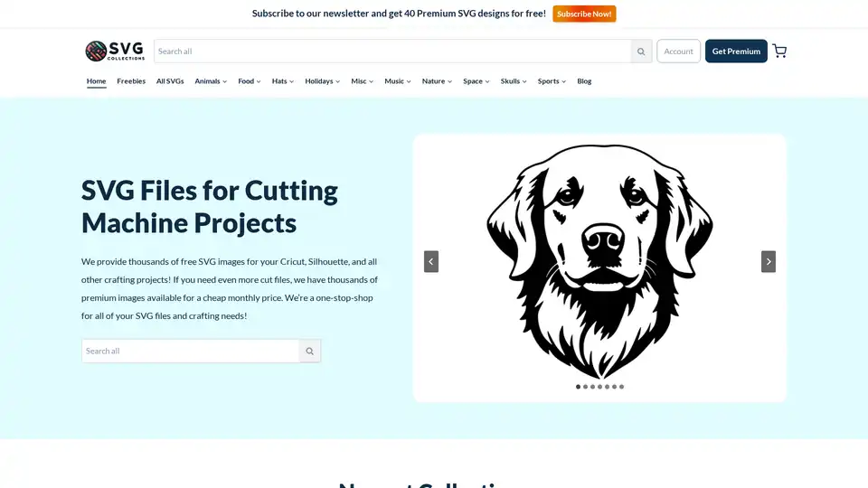Open the Freebies menu item
Image resolution: width=868 pixels, height=488 pixels.
(x=131, y=80)
